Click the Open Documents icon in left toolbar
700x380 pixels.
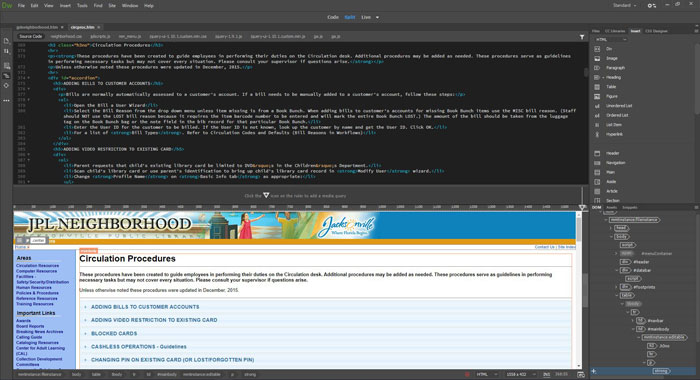(6, 41)
